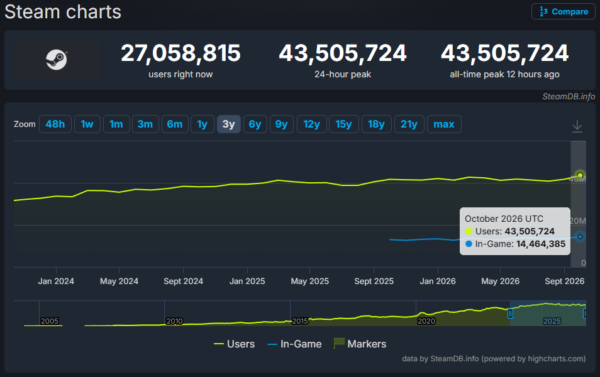This screenshot has height=377, width=600.
Task: Click the Sept 2025 axis label
Action: tap(374, 281)
